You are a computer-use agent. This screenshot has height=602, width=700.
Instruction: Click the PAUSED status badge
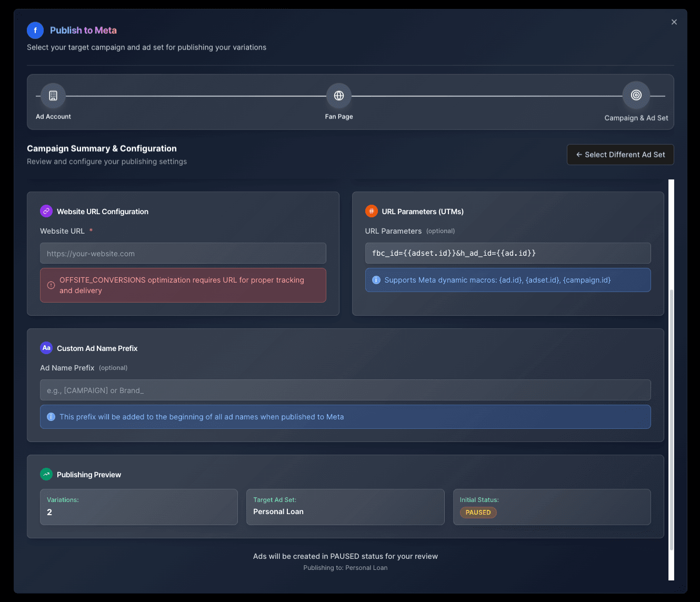point(478,512)
